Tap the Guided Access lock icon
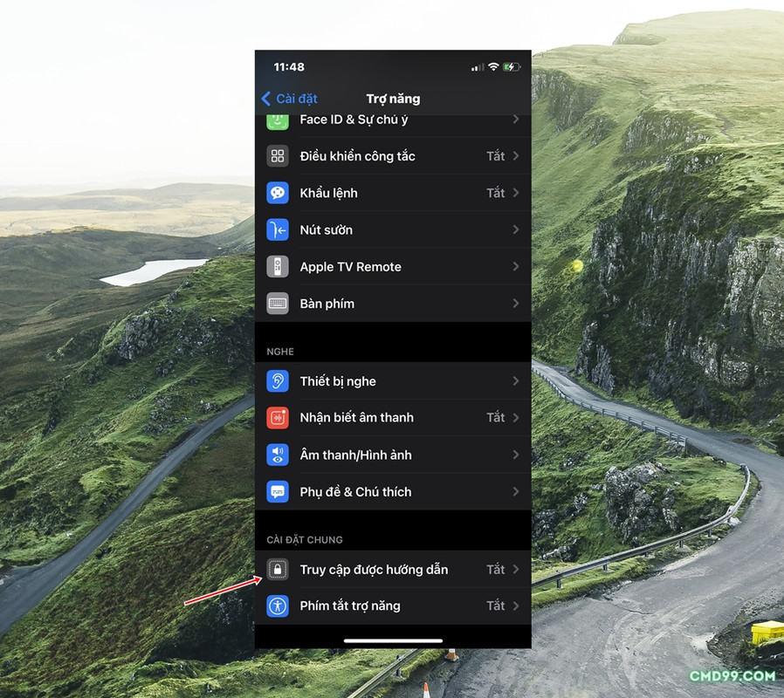 278,570
